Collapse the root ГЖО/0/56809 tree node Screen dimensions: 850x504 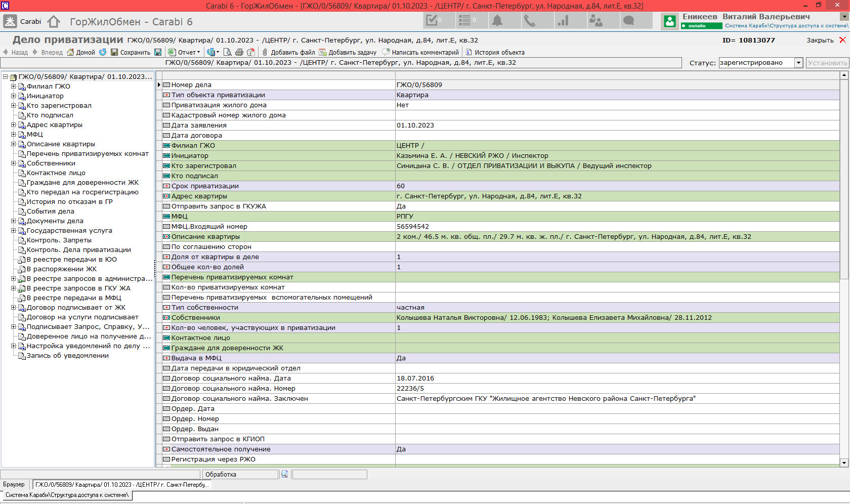pyautogui.click(x=6, y=77)
